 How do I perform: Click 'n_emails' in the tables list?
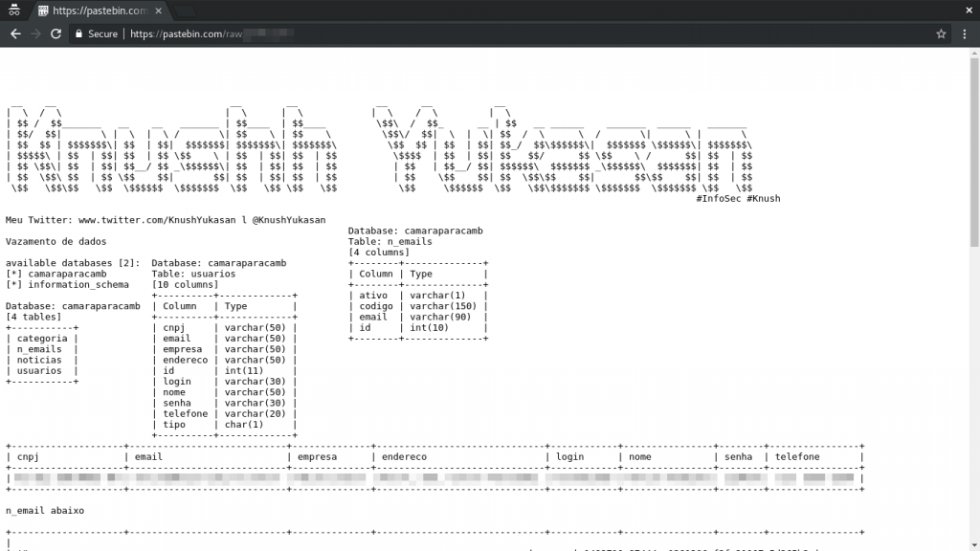click(39, 348)
